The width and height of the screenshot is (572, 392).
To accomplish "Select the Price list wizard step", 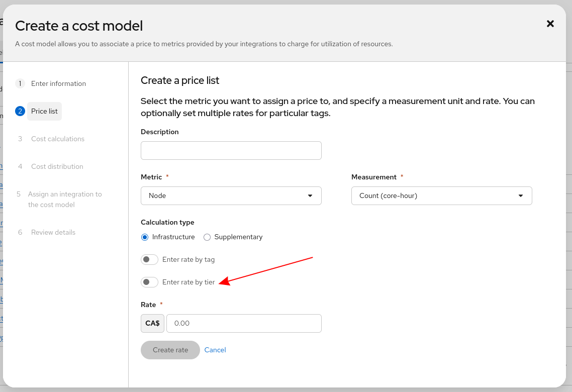I will [x=44, y=111].
